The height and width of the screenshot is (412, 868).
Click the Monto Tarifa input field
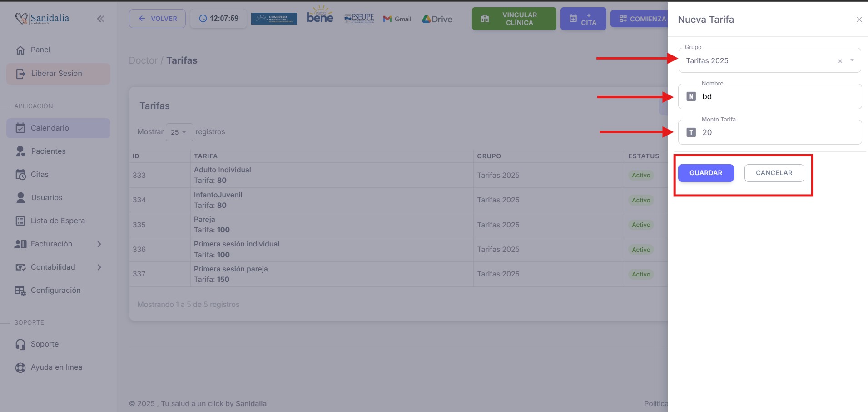pos(777,132)
